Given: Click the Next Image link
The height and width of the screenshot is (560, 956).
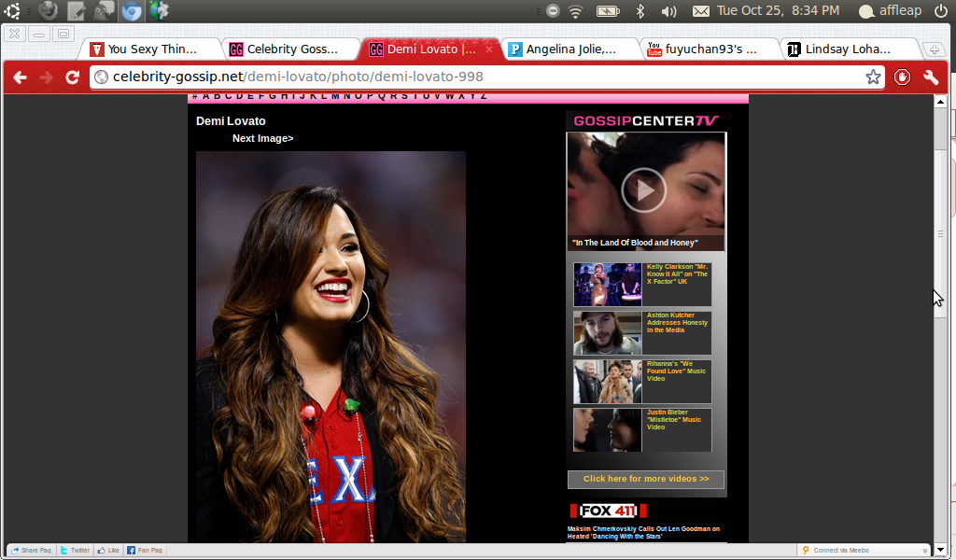Looking at the screenshot, I should coord(262,138).
